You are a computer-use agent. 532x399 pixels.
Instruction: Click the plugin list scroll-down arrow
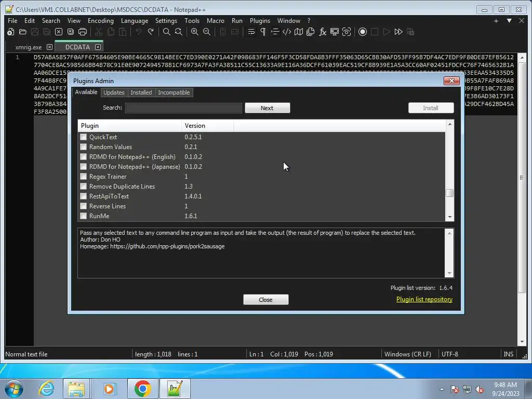click(x=449, y=217)
